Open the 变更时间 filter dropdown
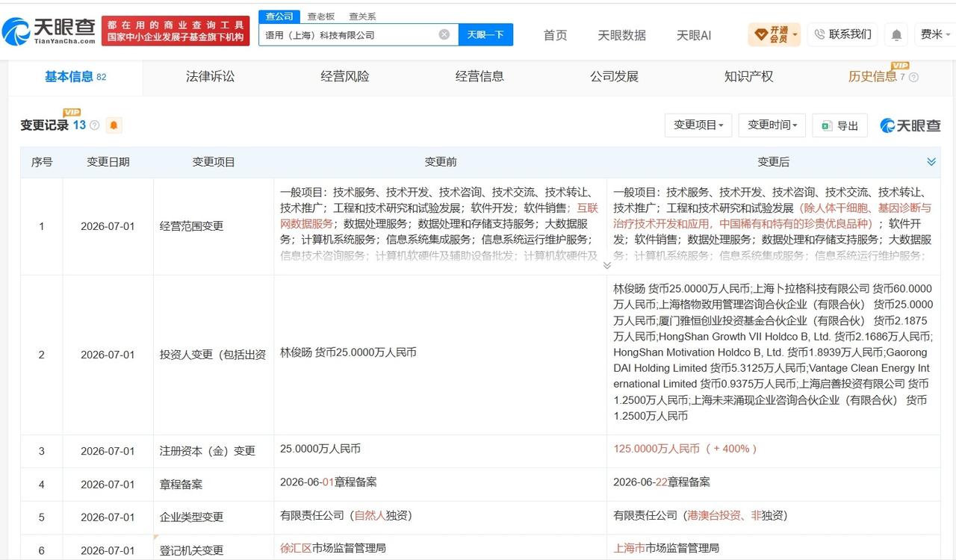956x560 pixels. pos(772,125)
